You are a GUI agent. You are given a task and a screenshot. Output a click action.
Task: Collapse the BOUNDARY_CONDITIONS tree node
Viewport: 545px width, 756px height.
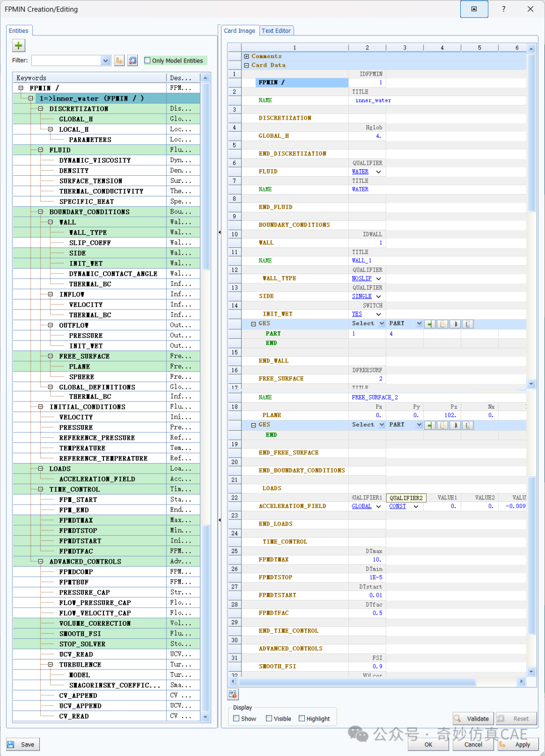[x=41, y=212]
